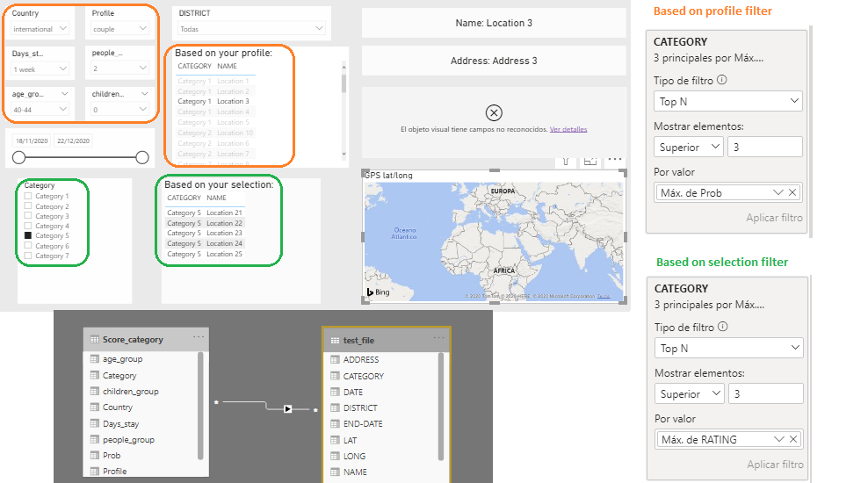
Task: Check the Category 4 checkbox
Action: point(28,226)
